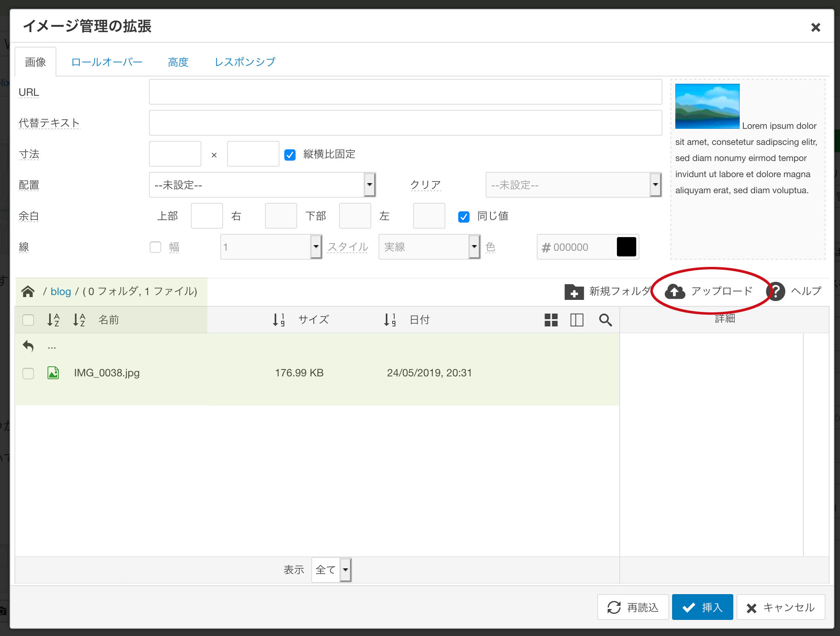Switch to thumbnail grid view
The height and width of the screenshot is (636, 840).
tap(551, 320)
